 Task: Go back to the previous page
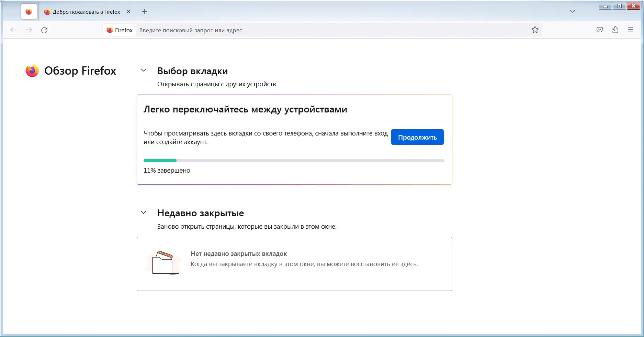tap(13, 30)
